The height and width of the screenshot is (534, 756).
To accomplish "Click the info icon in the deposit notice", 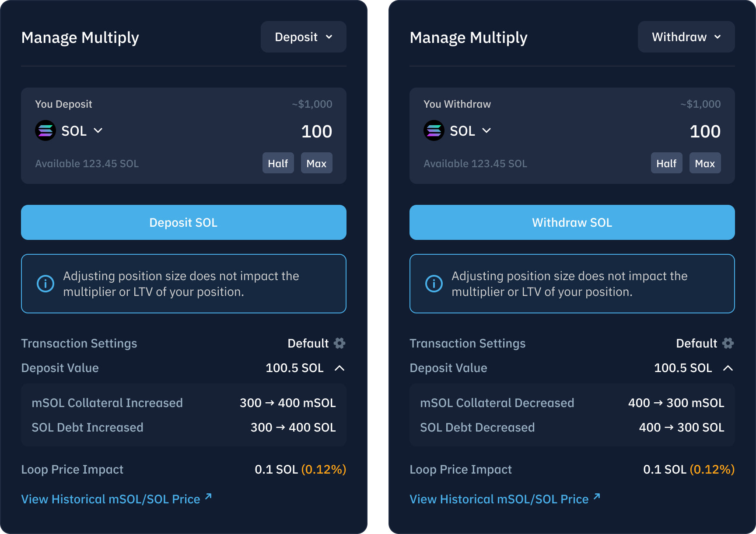I will pyautogui.click(x=45, y=284).
